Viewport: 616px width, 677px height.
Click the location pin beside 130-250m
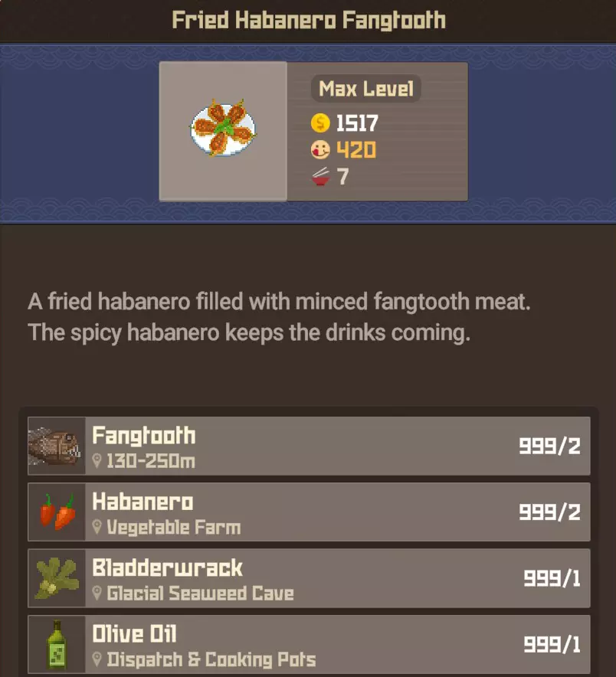97,461
